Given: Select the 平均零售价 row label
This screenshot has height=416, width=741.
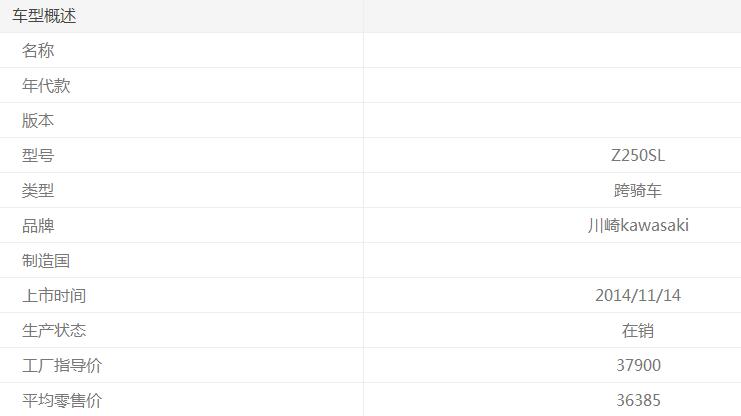Looking at the screenshot, I should click(62, 401).
